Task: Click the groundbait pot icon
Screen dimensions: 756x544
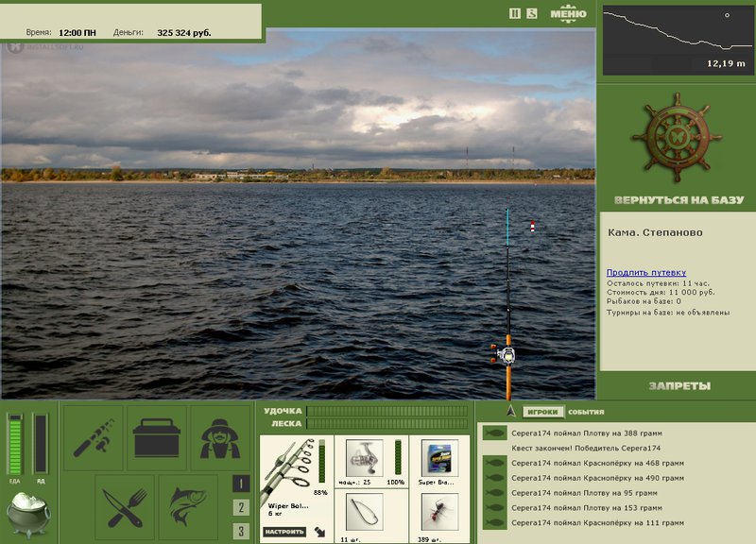Action: tap(28, 514)
